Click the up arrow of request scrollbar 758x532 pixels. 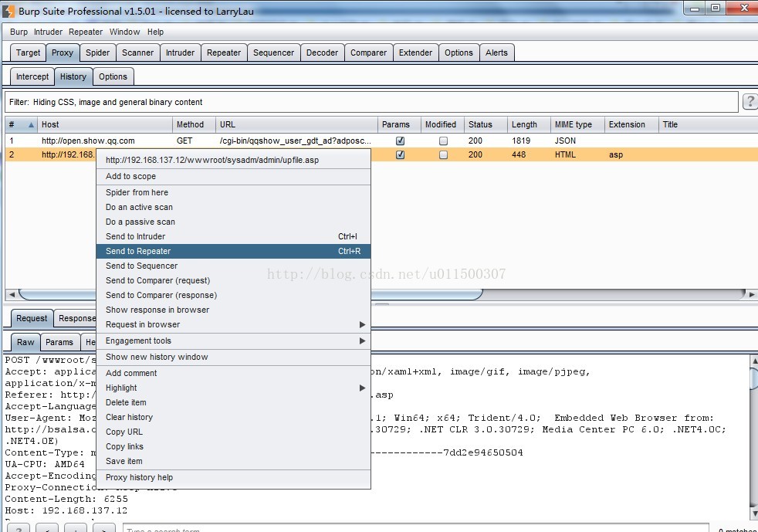753,361
